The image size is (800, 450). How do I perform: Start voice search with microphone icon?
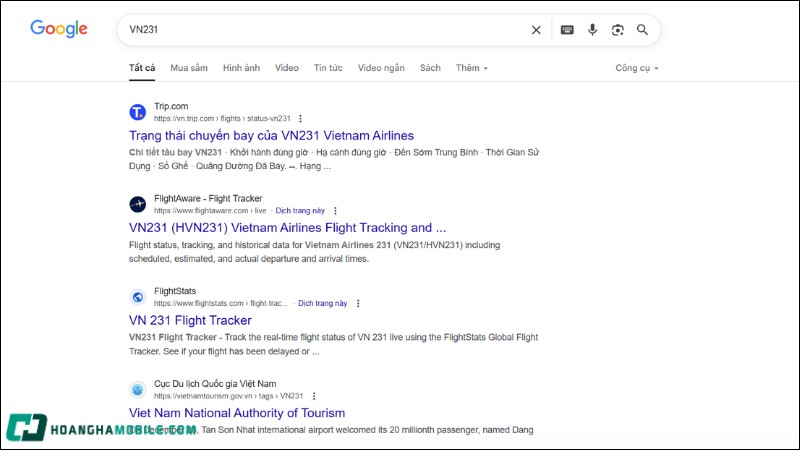[592, 30]
